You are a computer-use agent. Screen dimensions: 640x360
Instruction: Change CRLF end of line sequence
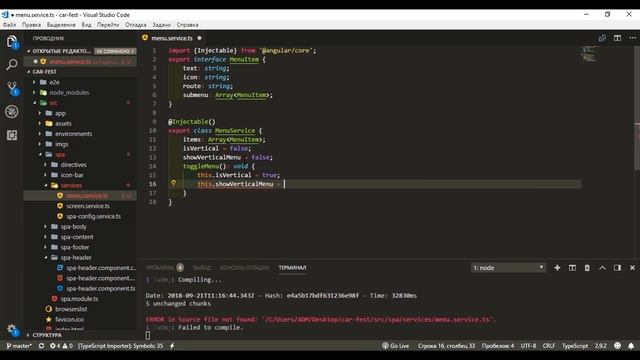tap(549, 346)
